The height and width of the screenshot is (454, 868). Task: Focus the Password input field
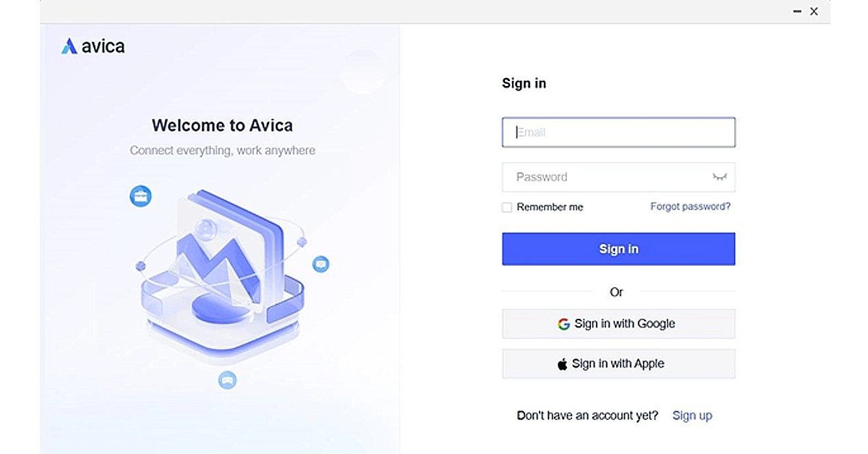point(618,177)
